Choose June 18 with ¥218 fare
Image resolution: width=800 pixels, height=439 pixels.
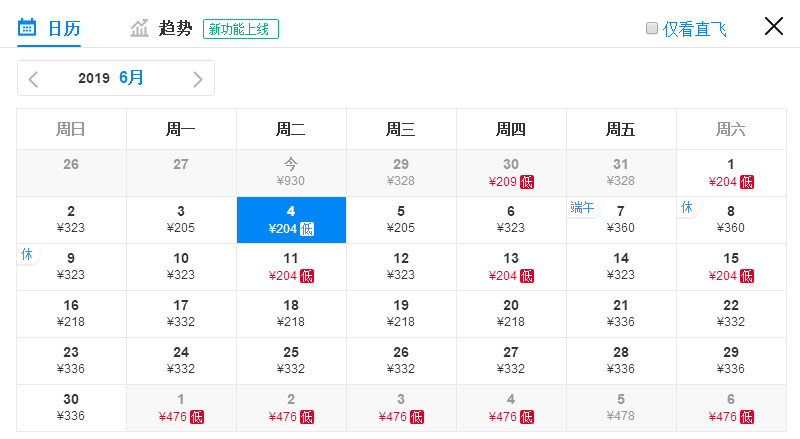click(291, 314)
